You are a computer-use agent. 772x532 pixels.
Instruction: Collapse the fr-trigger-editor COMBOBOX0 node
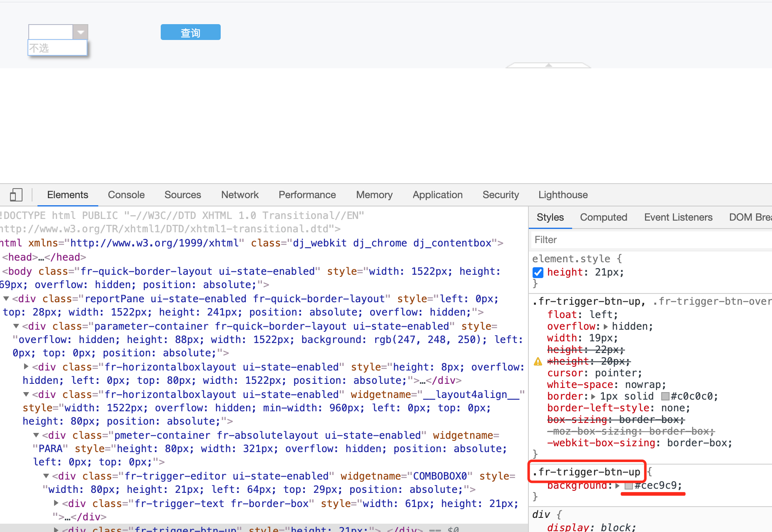point(46,476)
